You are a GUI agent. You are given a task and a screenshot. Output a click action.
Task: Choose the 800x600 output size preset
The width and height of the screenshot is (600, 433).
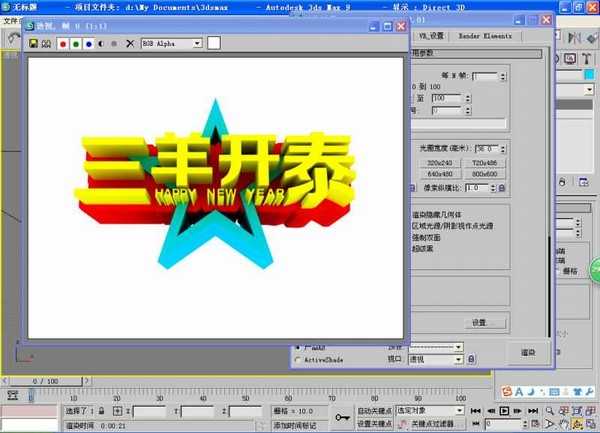coord(484,174)
